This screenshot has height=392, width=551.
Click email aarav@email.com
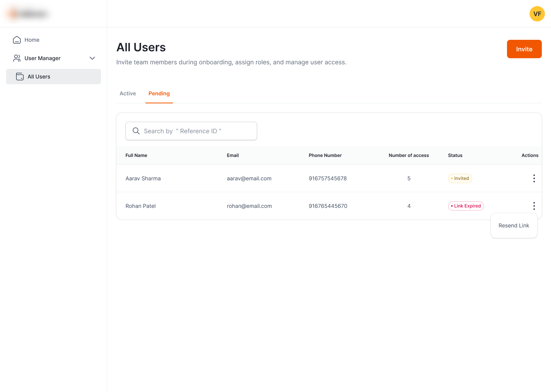249,178
